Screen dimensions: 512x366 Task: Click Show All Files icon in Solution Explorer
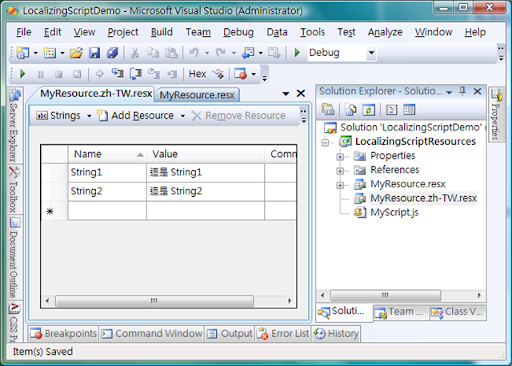[350, 110]
